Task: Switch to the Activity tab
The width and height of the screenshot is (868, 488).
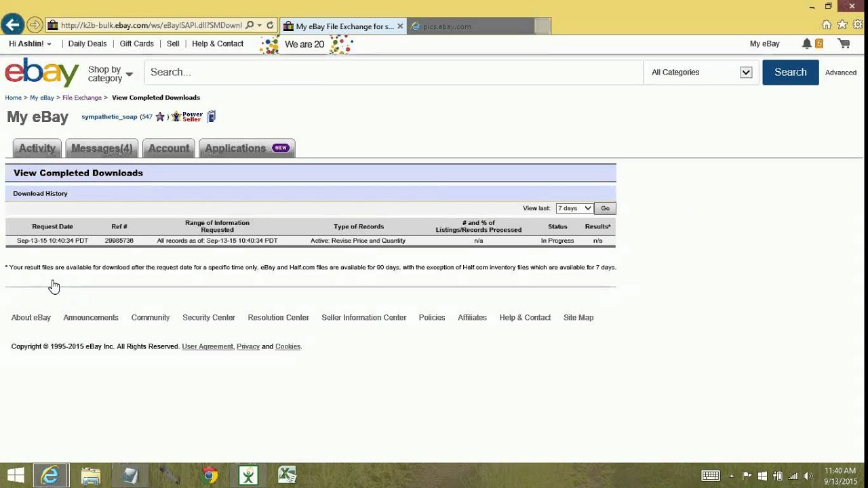Action: pyautogui.click(x=37, y=148)
